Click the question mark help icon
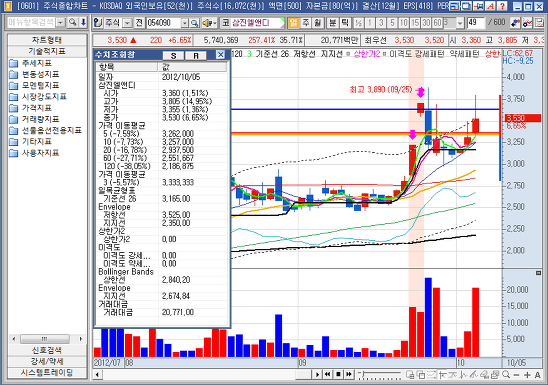Viewport: 548px width, 385px height. 502,6
